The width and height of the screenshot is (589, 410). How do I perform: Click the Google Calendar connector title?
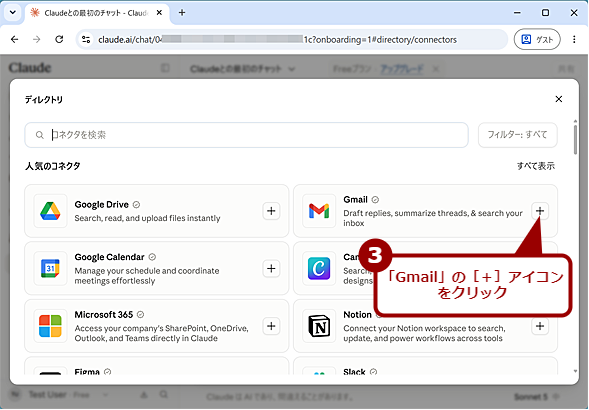[109, 257]
